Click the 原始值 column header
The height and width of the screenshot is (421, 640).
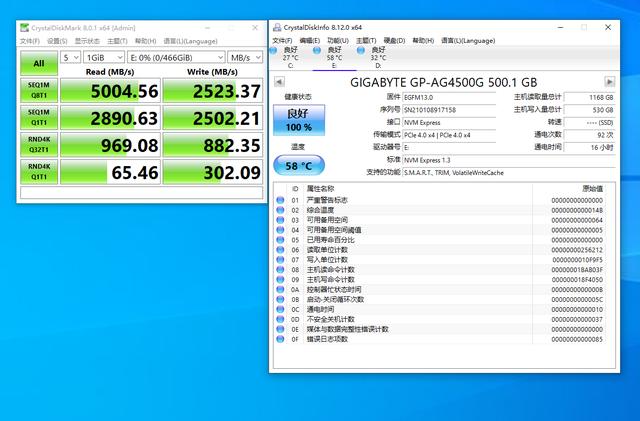pyautogui.click(x=592, y=189)
